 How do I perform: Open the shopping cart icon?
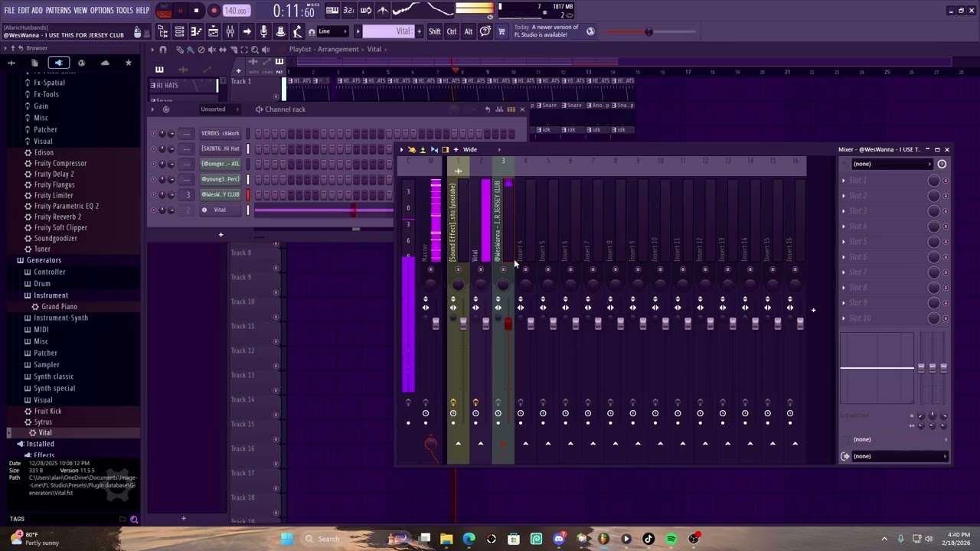[x=501, y=31]
